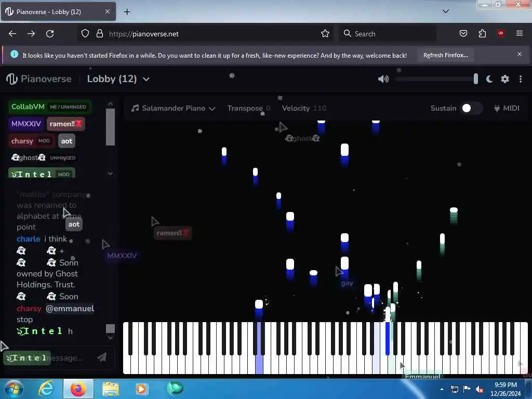
Task: Click the volume speaker icon
Action: click(383, 79)
